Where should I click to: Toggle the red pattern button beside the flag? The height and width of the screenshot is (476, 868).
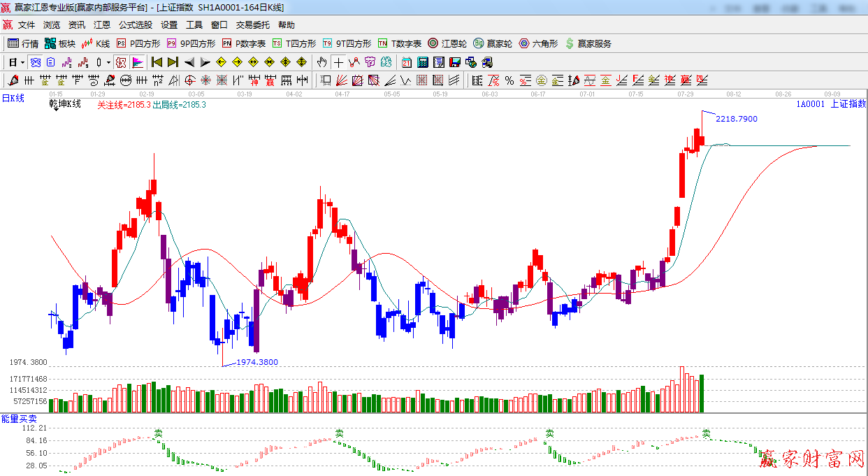click(121, 62)
